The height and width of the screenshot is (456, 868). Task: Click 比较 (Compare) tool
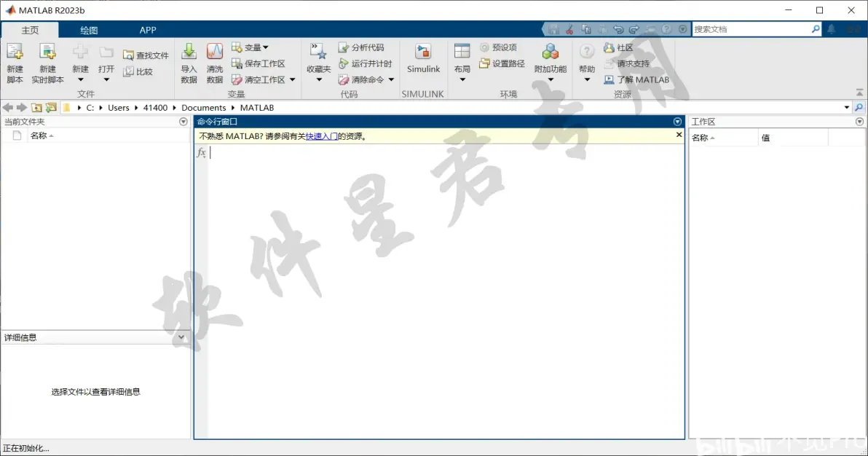tap(138, 71)
